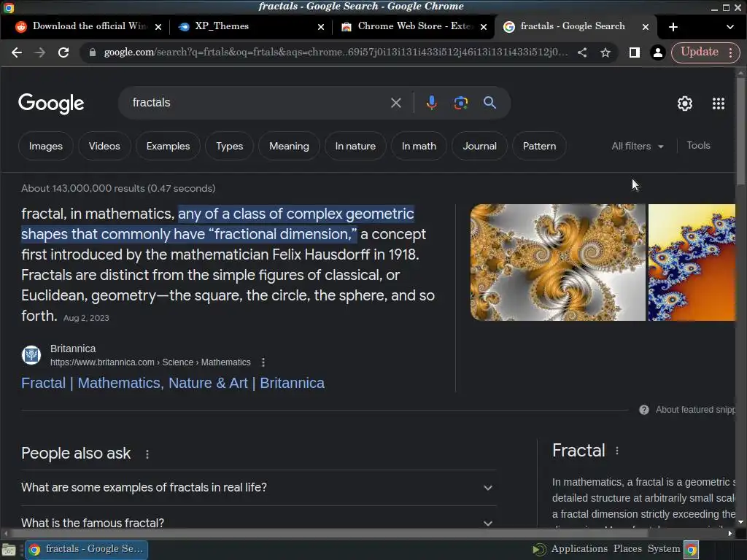Open the System menu
This screenshot has width=747, height=560.
664,549
